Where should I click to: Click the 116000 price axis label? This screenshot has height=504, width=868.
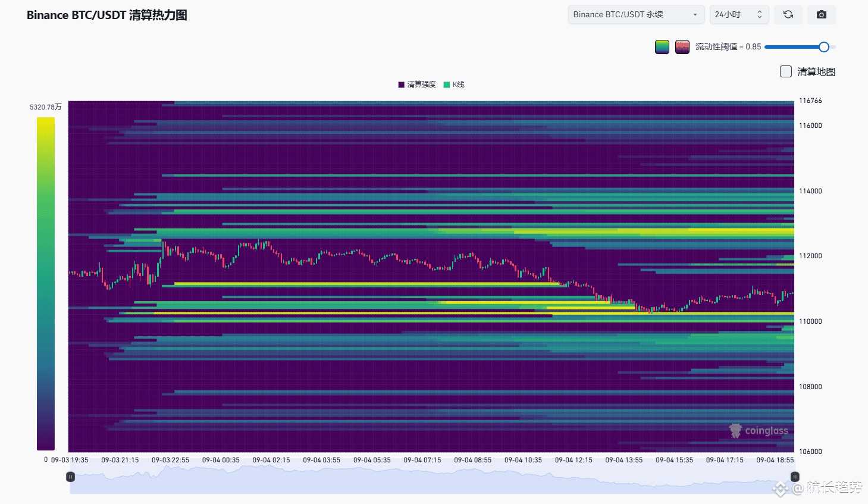[x=810, y=126]
